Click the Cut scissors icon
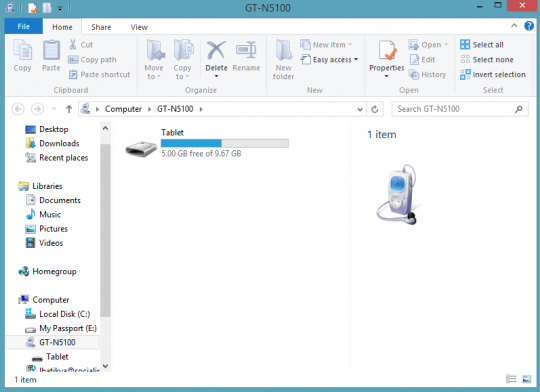Viewport: 540px width, 392px height. 73,44
